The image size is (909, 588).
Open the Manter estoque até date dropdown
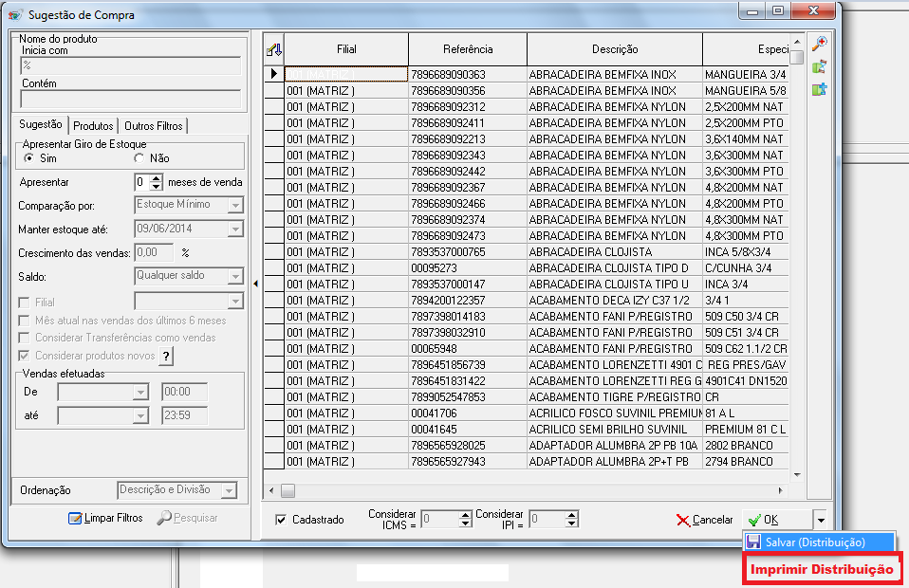coord(234,230)
